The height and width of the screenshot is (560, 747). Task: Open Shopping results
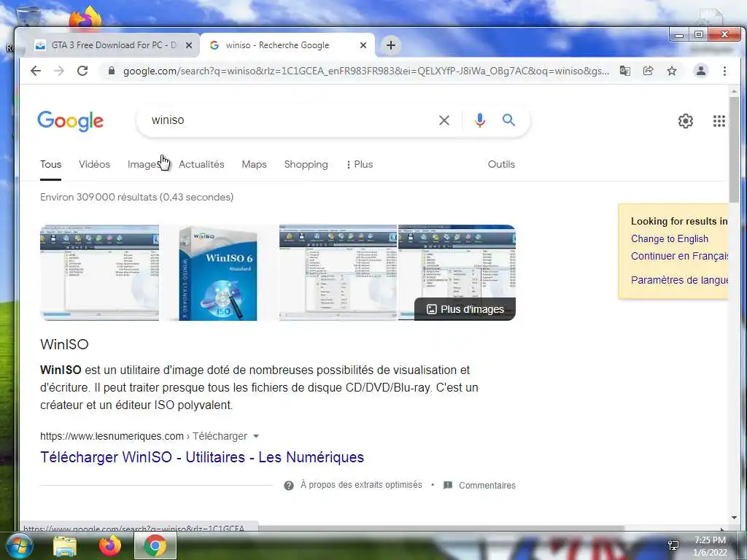(306, 164)
